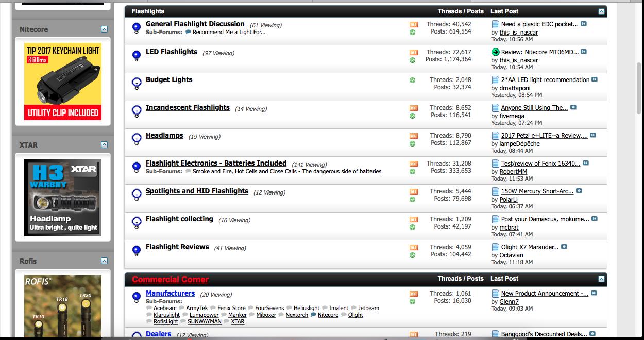Go to last post arrow after 'Need a plastic EDC pocket'

pos(584,24)
